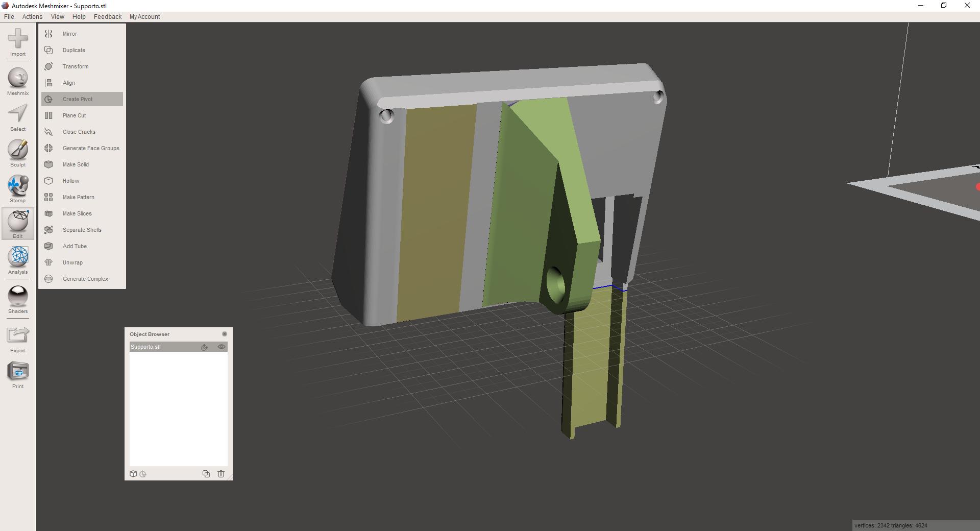
Task: Click the Generate Complex icon
Action: tap(48, 279)
